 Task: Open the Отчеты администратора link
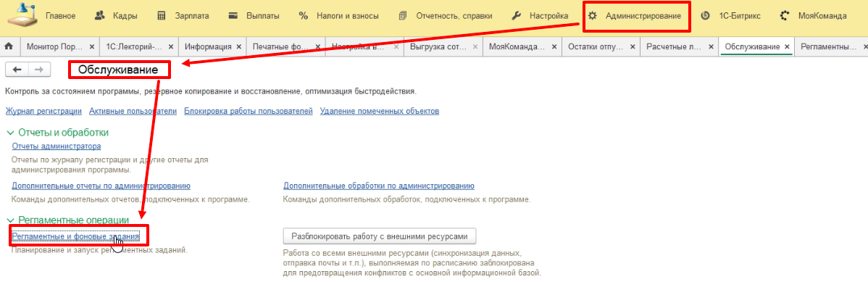pos(57,147)
